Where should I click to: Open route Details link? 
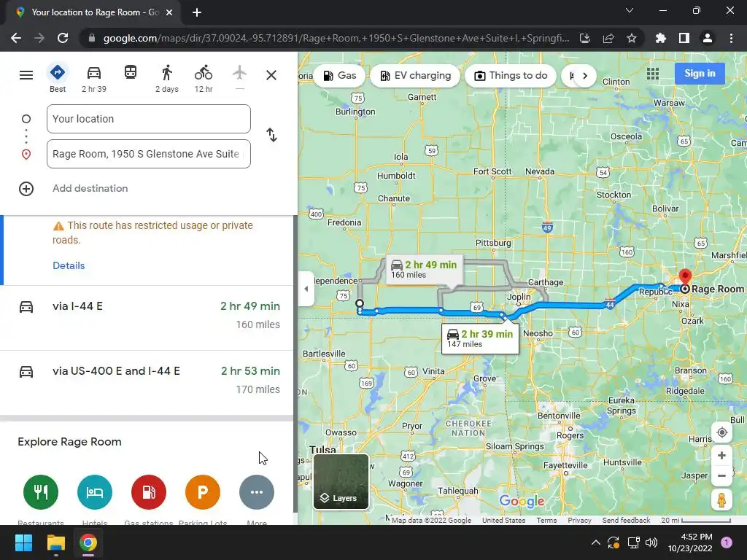(69, 265)
